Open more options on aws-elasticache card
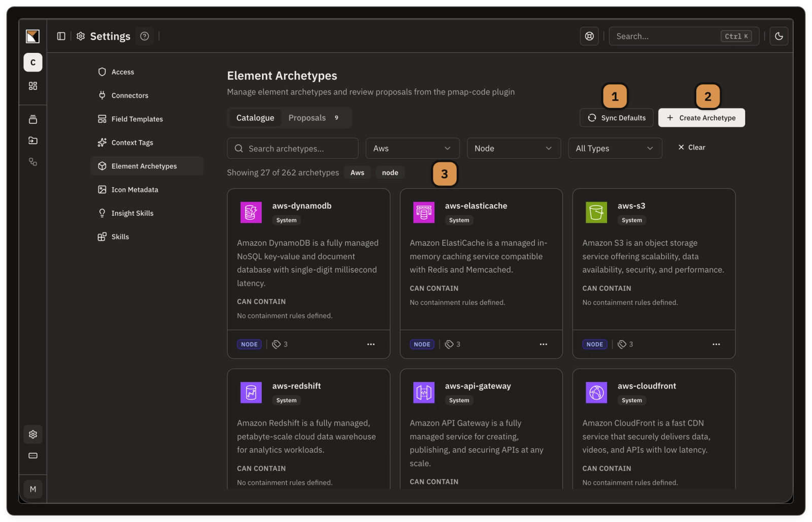This screenshot has width=812, height=522. click(x=544, y=344)
